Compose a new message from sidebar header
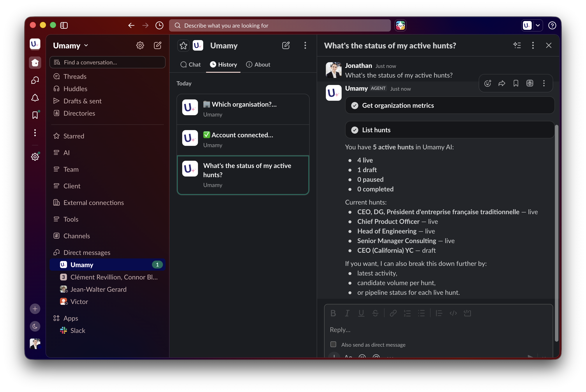This screenshot has height=392, width=586. click(x=157, y=45)
